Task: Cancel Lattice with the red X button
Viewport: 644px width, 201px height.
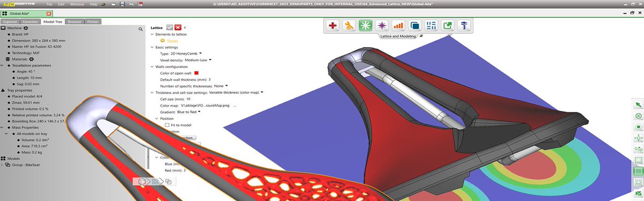Action: (x=178, y=27)
